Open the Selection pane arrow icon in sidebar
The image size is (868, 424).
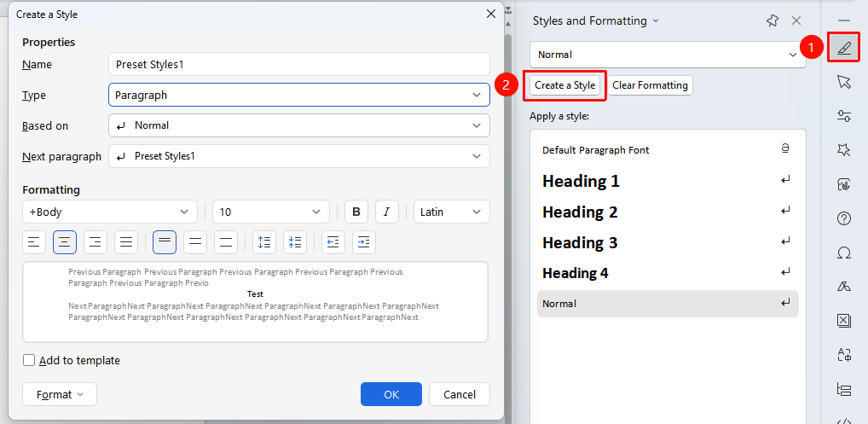point(843,83)
